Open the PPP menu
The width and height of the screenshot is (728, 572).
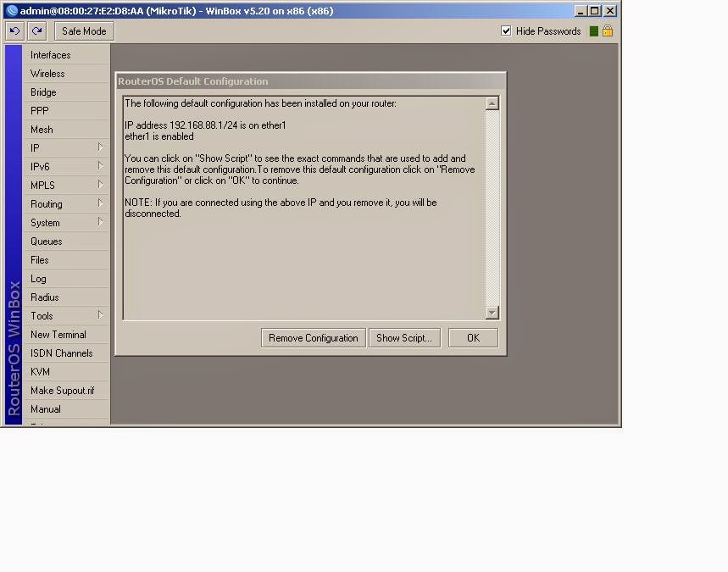66,110
